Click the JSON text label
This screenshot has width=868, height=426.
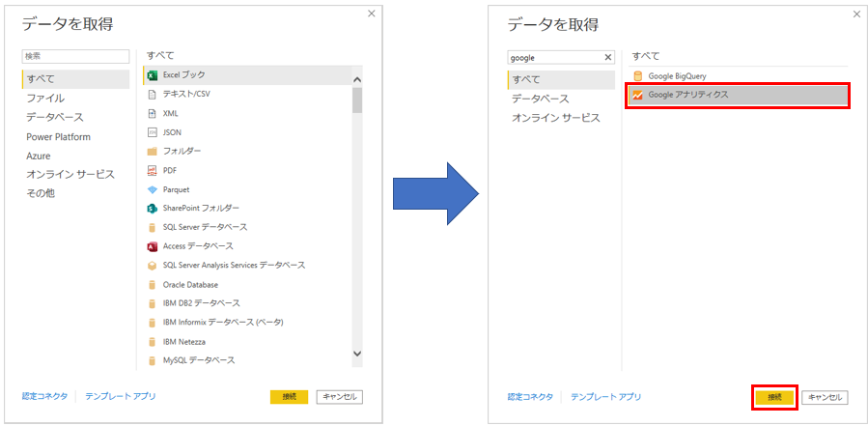coord(172,132)
